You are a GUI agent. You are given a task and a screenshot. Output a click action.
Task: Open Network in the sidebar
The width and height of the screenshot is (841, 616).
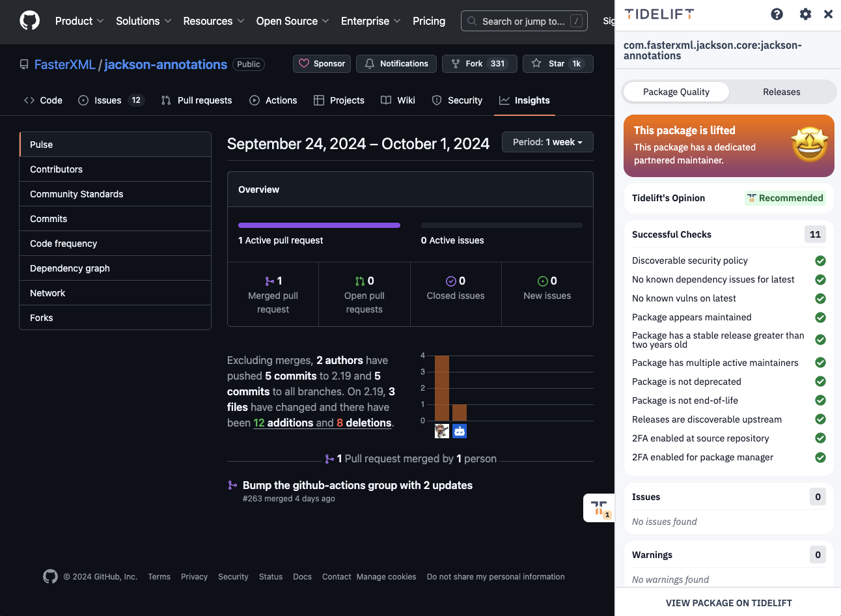[x=115, y=293]
